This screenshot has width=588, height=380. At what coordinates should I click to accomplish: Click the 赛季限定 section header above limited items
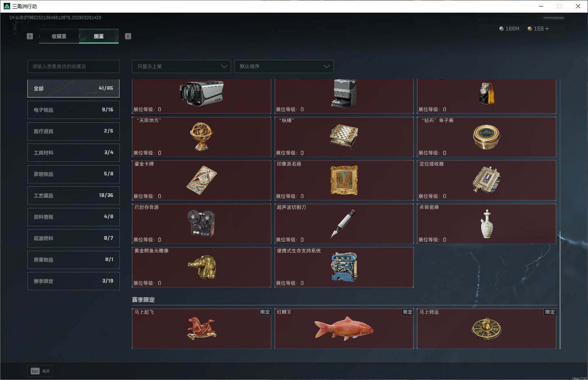click(x=143, y=300)
